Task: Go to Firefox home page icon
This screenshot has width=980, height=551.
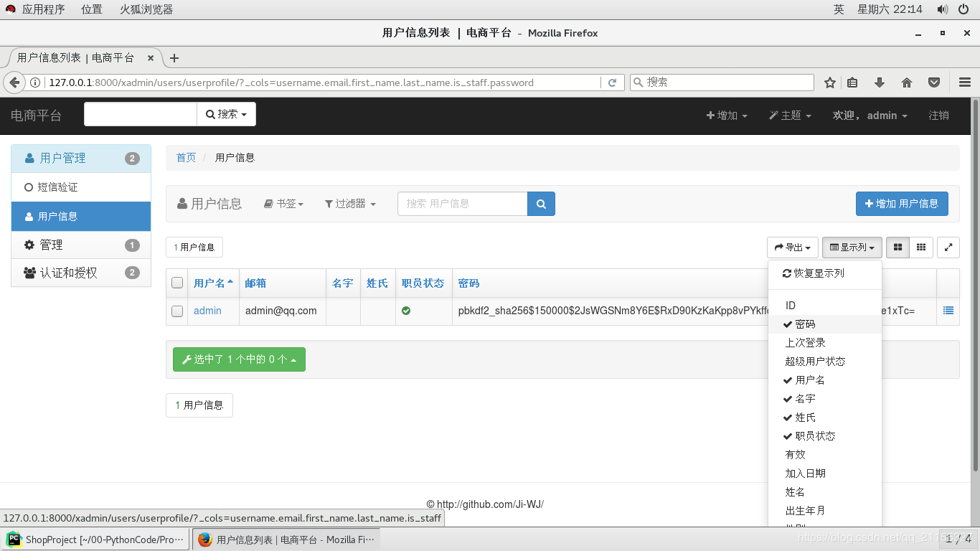Action: pyautogui.click(x=907, y=83)
